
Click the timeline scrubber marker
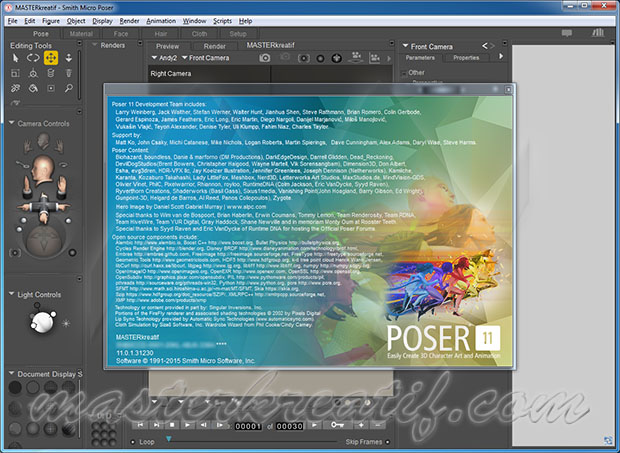(x=169, y=439)
